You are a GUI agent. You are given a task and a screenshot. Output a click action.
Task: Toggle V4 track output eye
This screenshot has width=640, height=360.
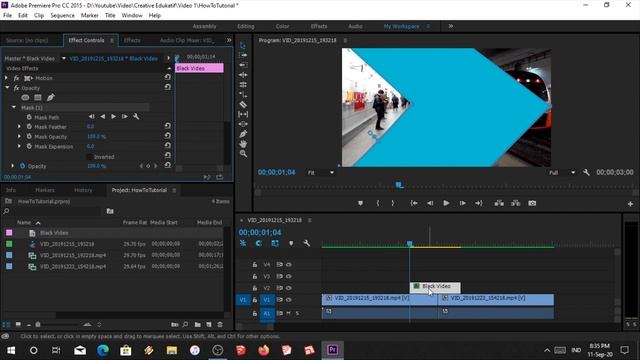(289, 264)
